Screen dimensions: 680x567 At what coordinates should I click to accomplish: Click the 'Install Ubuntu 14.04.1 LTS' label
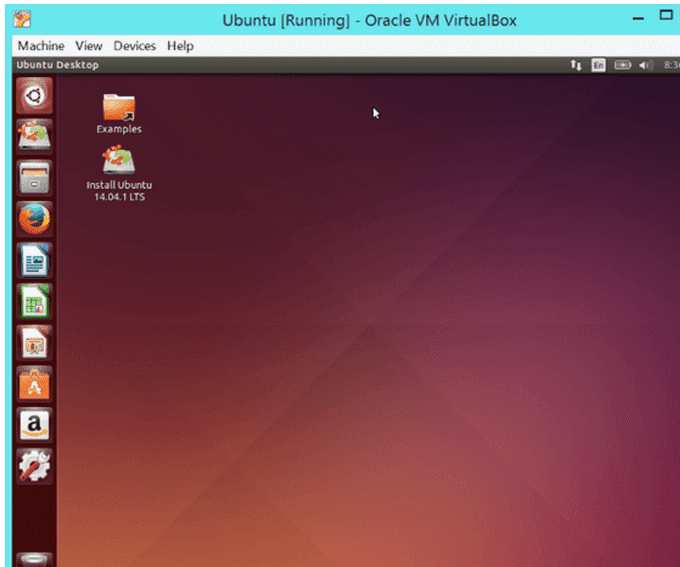119,191
